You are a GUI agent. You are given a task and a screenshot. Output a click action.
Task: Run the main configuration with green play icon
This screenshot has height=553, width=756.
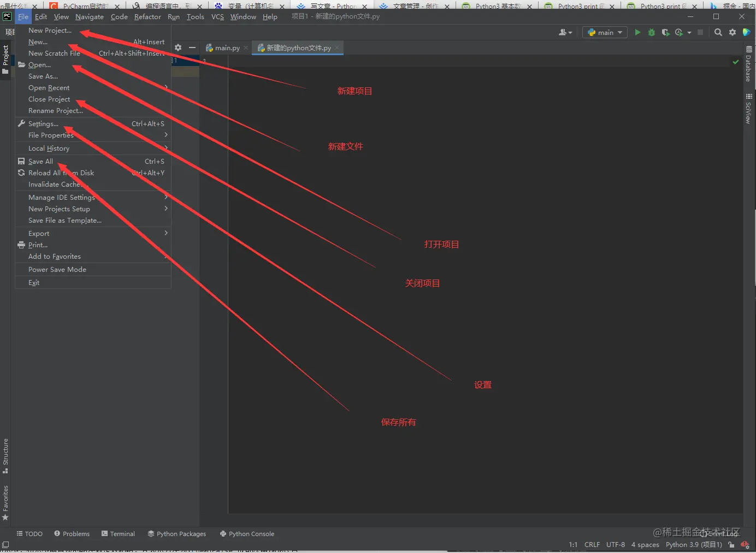(637, 33)
